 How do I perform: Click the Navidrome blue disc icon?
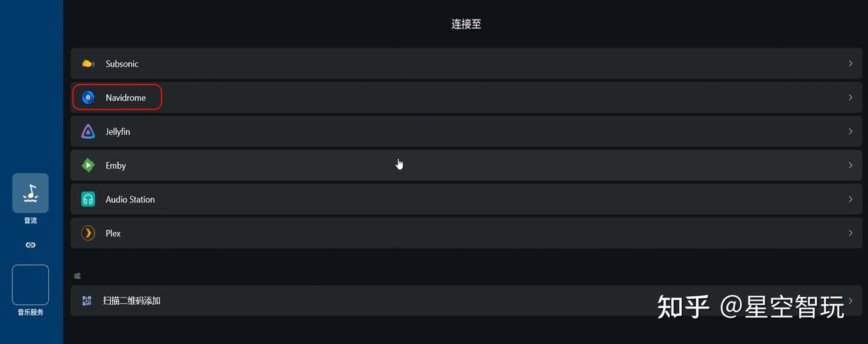click(x=88, y=98)
